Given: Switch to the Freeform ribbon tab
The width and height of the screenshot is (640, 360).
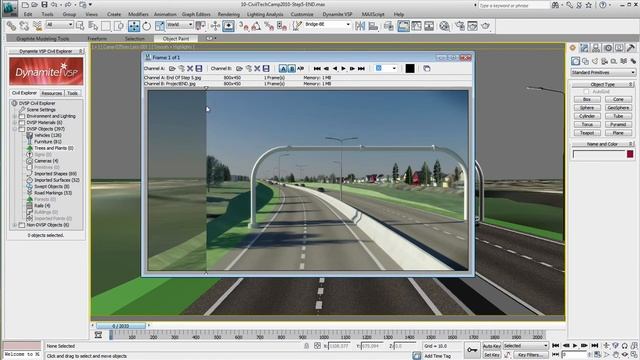Looking at the screenshot, I should [x=97, y=38].
